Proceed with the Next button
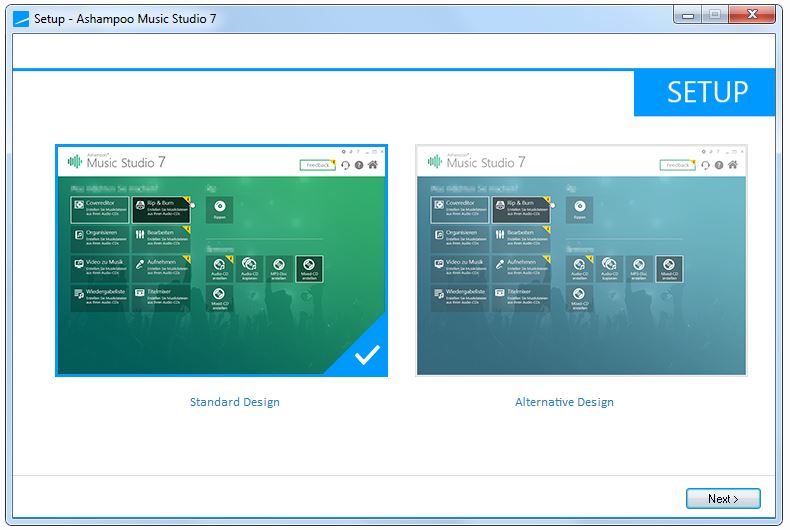The height and width of the screenshot is (530, 790). point(723,499)
